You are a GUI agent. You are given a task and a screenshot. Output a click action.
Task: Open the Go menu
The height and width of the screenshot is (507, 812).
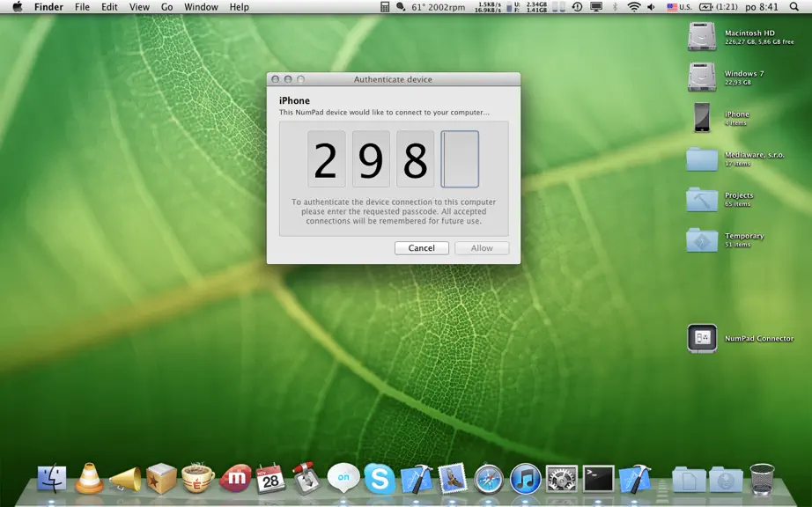pos(166,7)
